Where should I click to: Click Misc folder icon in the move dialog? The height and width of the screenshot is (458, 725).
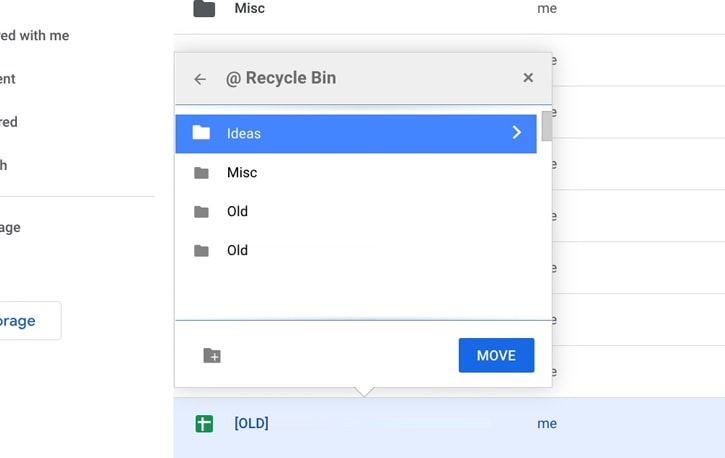click(x=201, y=173)
